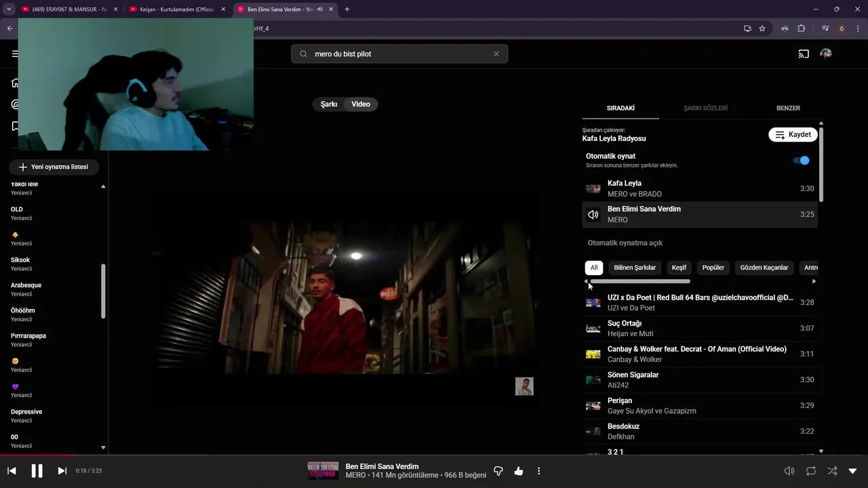This screenshot has height=488, width=868.
Task: Open the purple heart emoji playlist
Action: coord(54,390)
